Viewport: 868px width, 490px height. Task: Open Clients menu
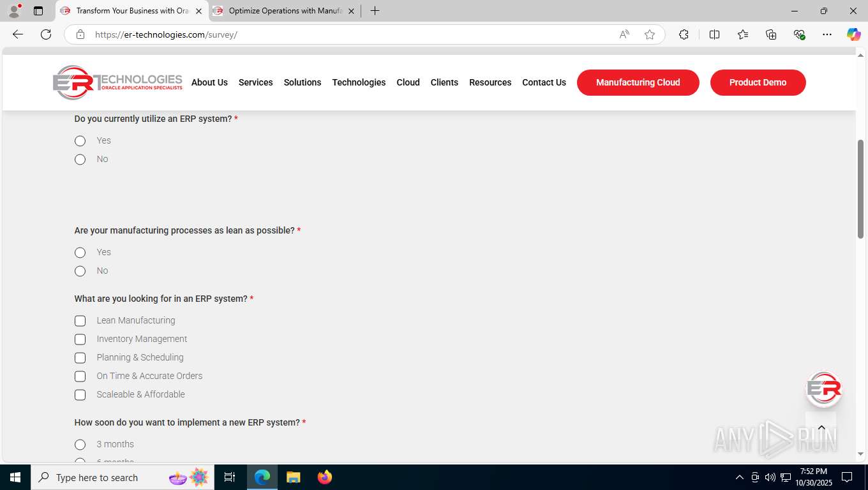pyautogui.click(x=444, y=82)
